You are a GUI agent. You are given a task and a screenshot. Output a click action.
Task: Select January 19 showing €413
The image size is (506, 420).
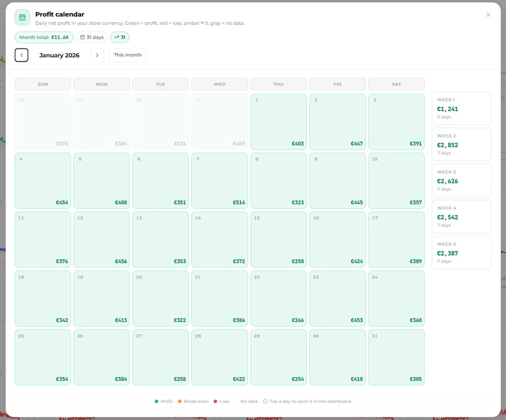[102, 299]
